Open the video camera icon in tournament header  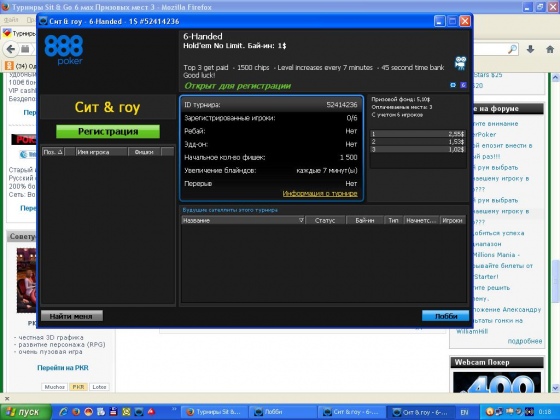tap(460, 62)
